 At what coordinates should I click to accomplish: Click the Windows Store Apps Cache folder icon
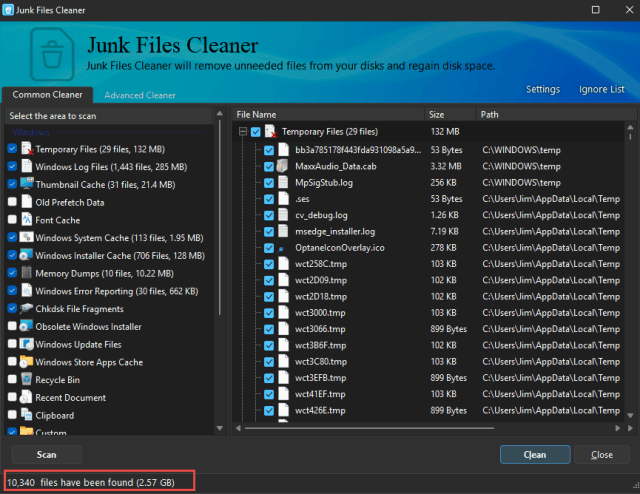(x=27, y=361)
